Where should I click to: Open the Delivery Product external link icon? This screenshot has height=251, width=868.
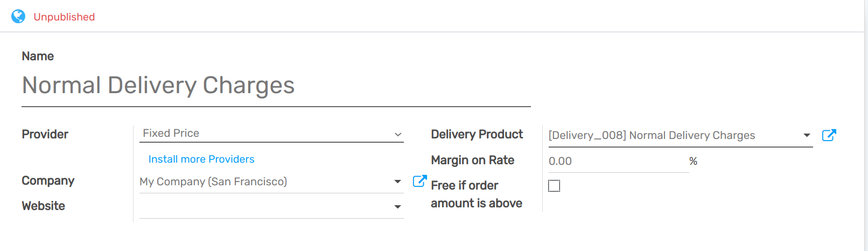point(829,135)
